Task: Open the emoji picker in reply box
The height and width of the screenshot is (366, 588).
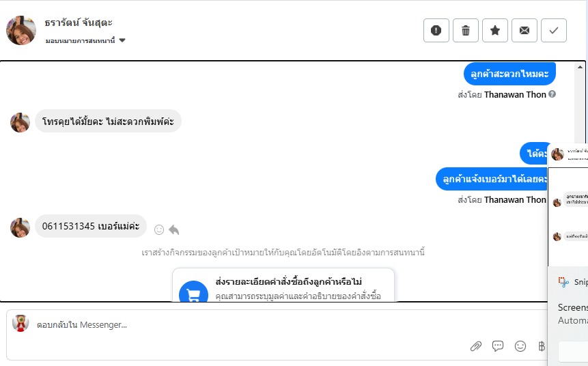Action: tap(520, 346)
